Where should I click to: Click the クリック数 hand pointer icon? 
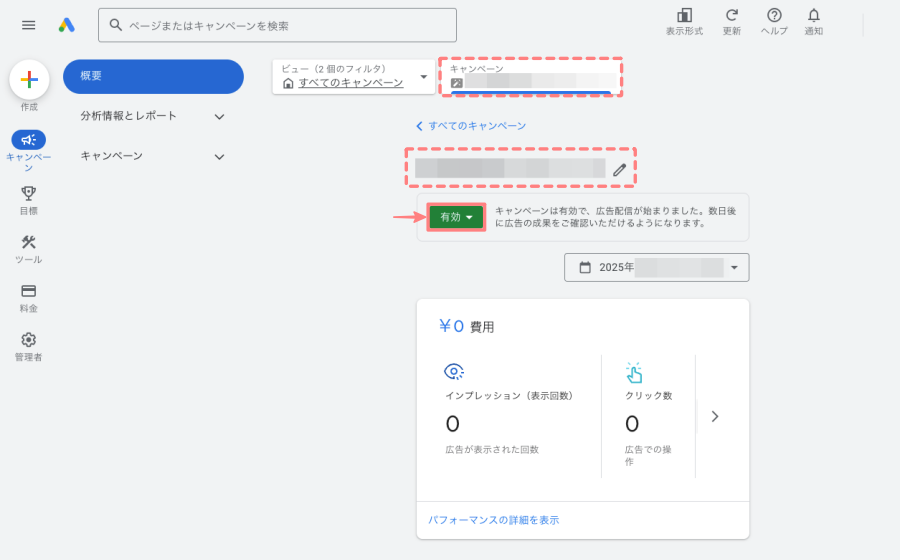[x=634, y=372]
